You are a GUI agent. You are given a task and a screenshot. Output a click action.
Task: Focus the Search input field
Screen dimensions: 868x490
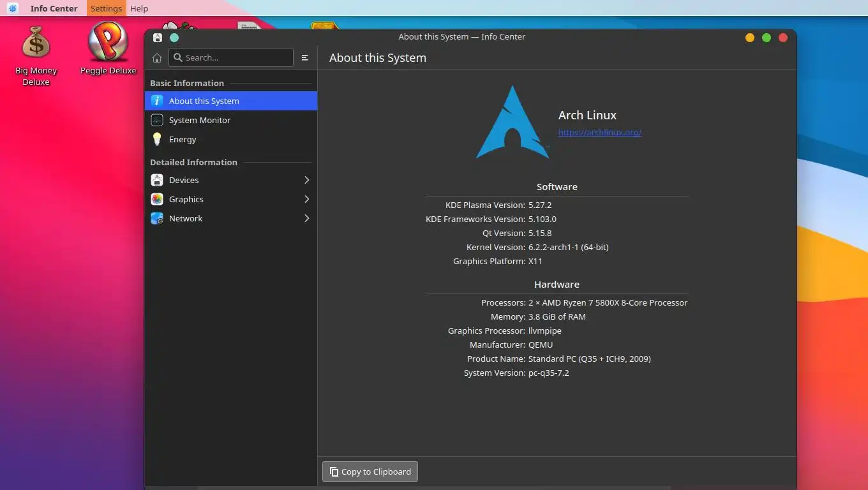[x=231, y=57]
